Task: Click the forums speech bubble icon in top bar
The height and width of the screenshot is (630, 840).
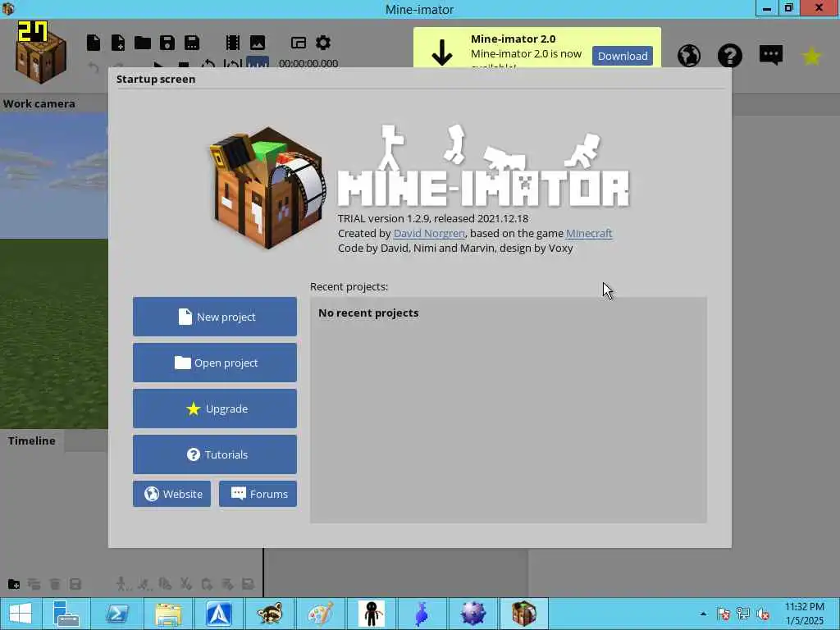Action: [771, 55]
